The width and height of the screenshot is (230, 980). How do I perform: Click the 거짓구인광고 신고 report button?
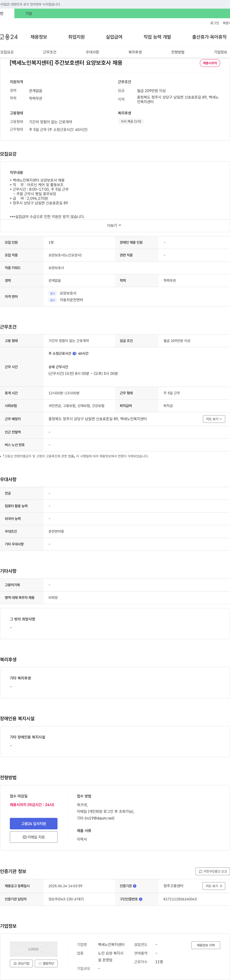tap(213, 871)
